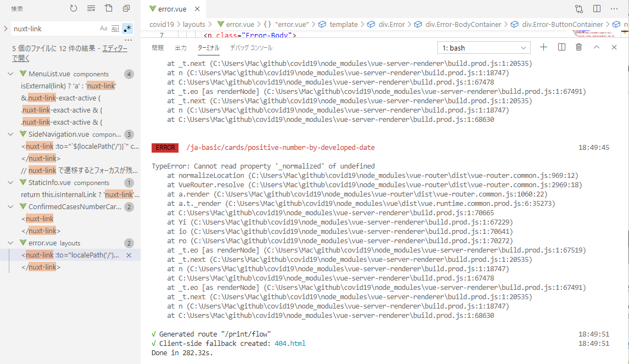Open first ".nuxt-link-exact-active & {" result

[62, 110]
